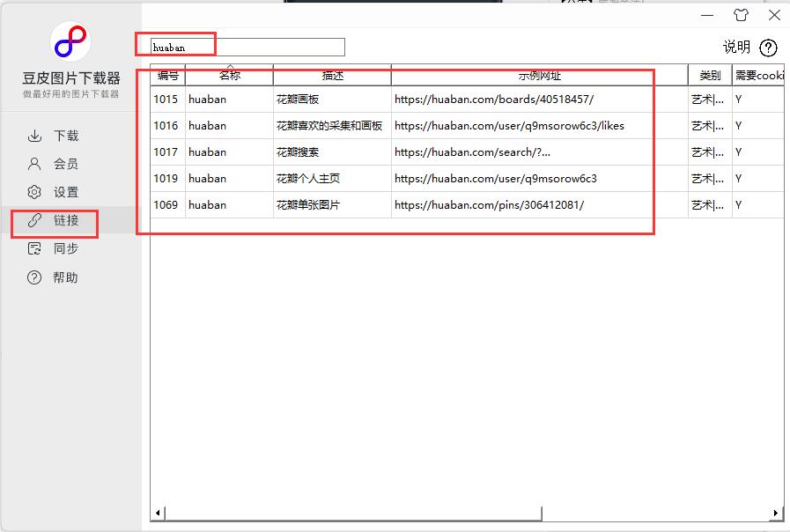Select row number 1015
The height and width of the screenshot is (532, 790).
[166, 100]
